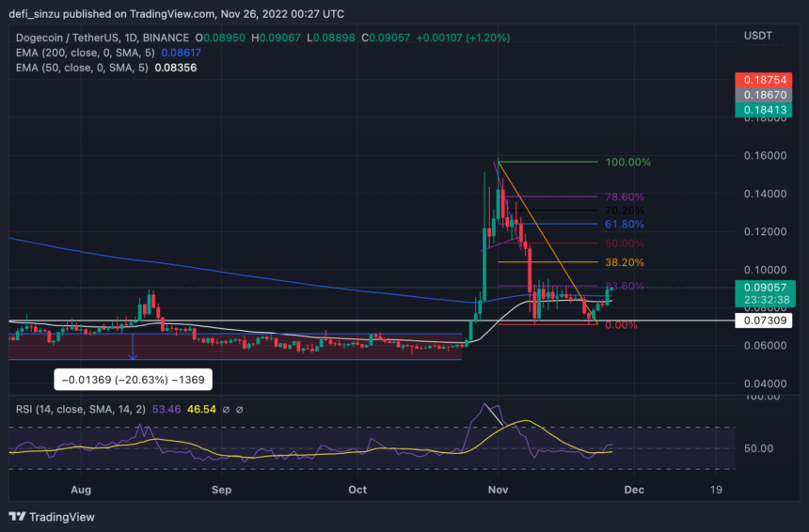
Task: Click the -0.01369 (-20.63%) measurement label
Action: [x=132, y=380]
